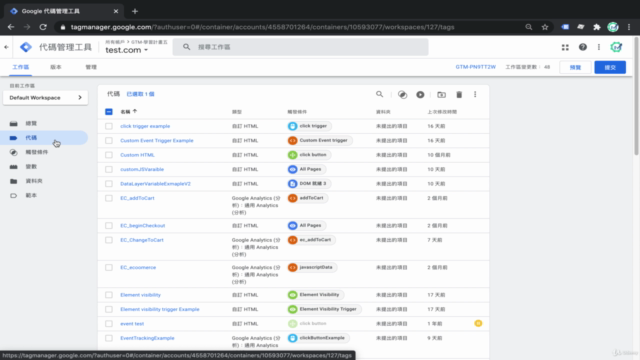Open the EC_ecoomerce tag
The height and width of the screenshot is (360, 640).
[138, 267]
